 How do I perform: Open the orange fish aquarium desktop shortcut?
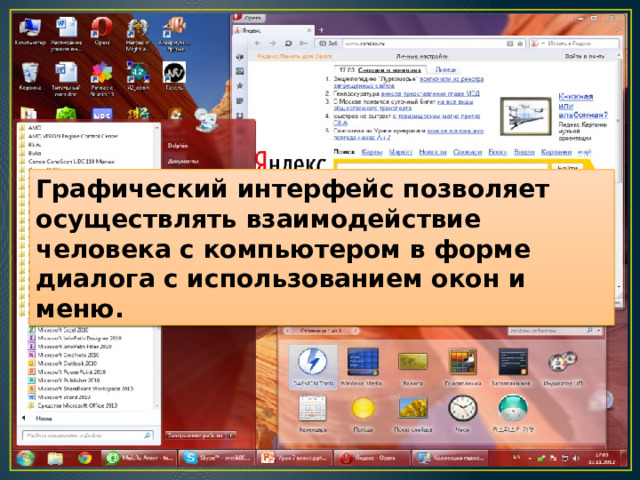tap(174, 34)
